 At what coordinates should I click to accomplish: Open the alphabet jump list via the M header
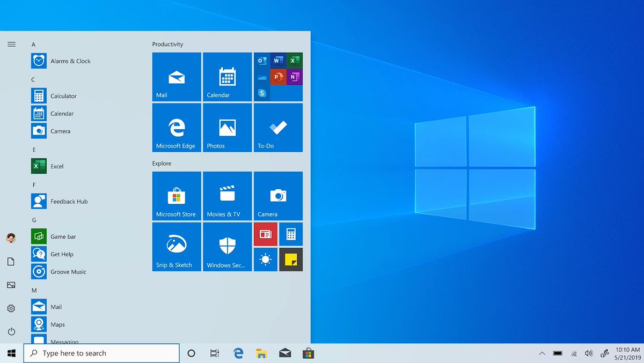[34, 289]
